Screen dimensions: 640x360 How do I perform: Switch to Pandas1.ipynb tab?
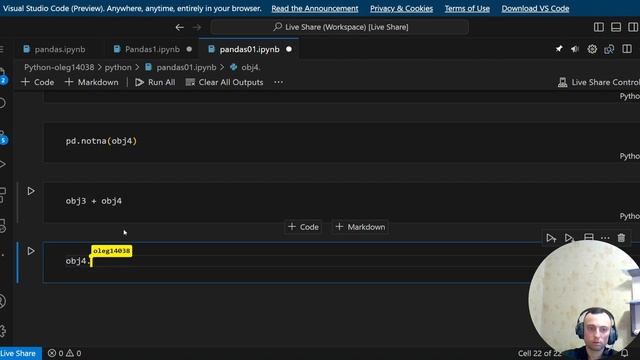point(152,49)
